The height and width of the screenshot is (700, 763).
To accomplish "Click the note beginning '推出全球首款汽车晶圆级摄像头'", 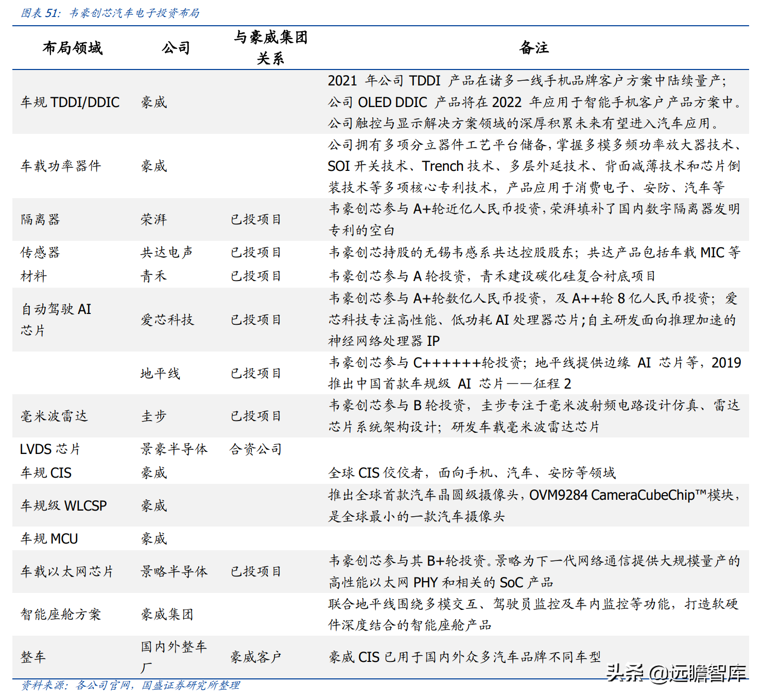I will tap(534, 505).
